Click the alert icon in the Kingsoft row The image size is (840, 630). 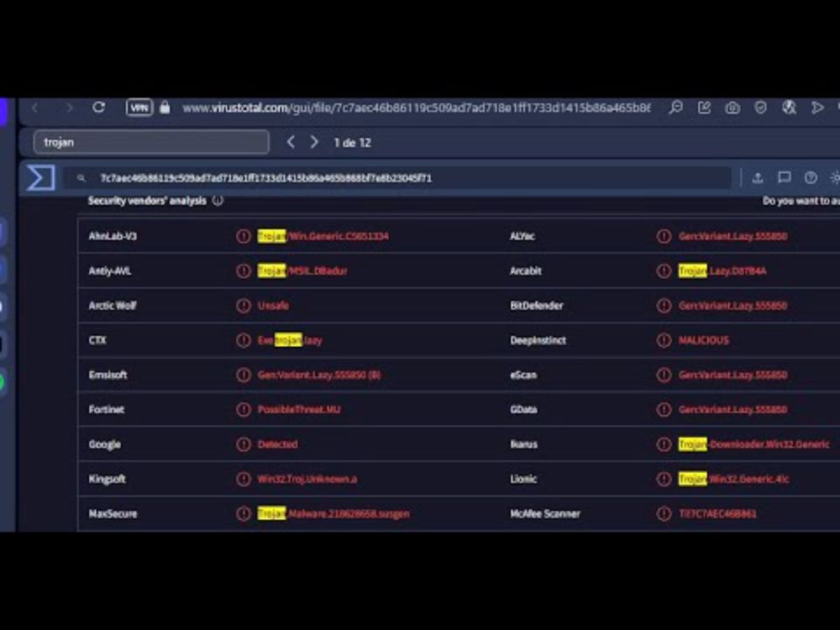point(244,479)
